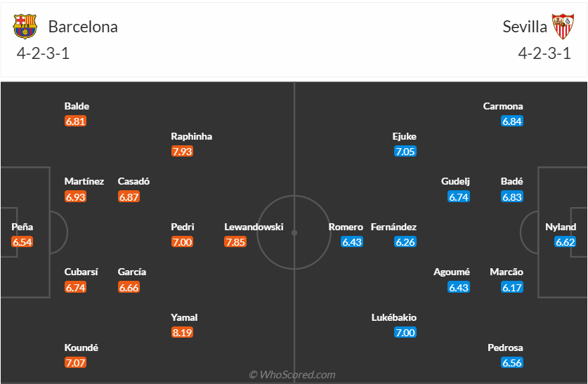The image size is (588, 384).
Task: Click the Barcelona club crest icon
Action: pyautogui.click(x=25, y=27)
